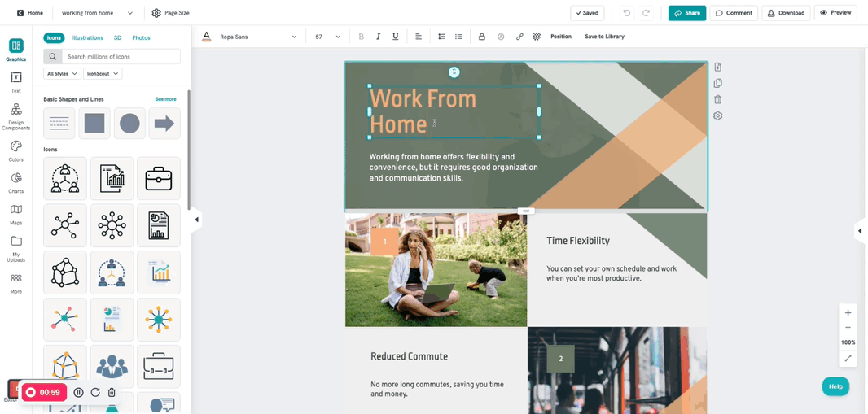Screen dimensions: 868x414
Task: Toggle bulleted list formatting
Action: pos(458,37)
